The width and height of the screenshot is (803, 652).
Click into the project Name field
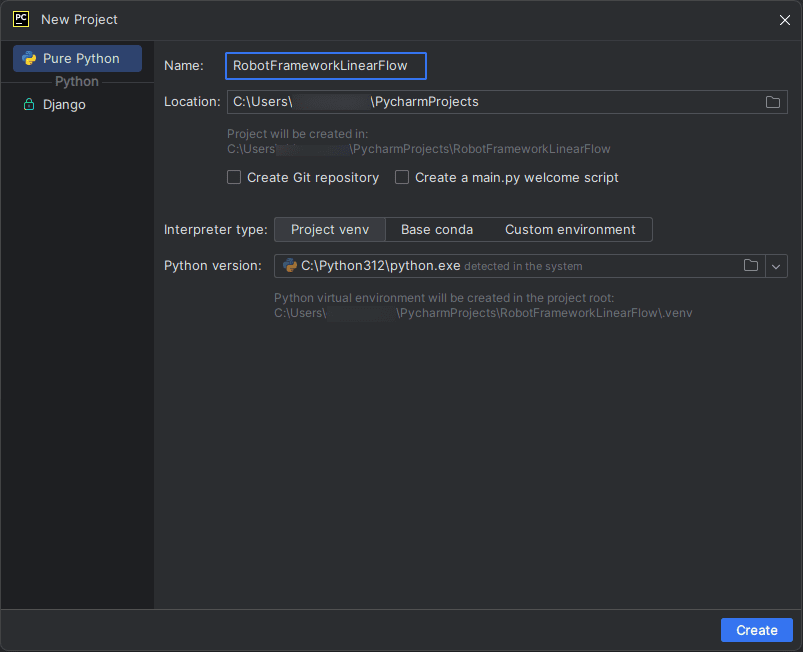point(326,66)
